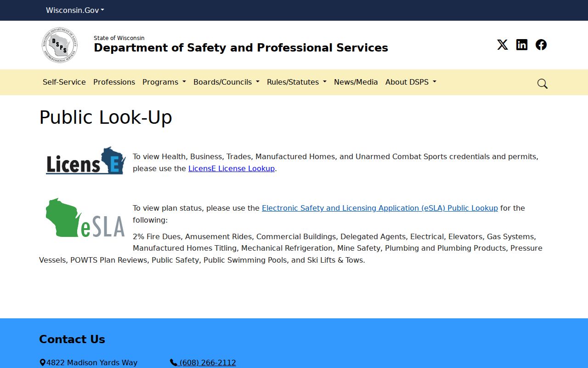Expand the Programs dropdown menu
Image resolution: width=588 pixels, height=368 pixels.
(x=164, y=82)
